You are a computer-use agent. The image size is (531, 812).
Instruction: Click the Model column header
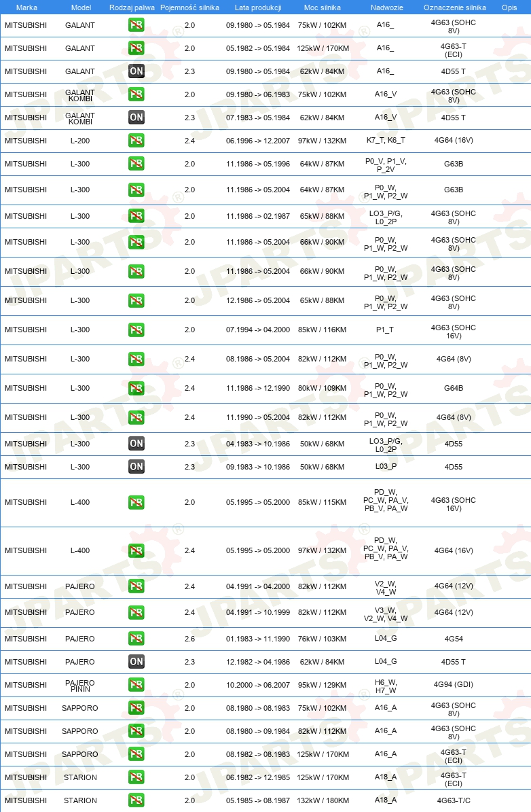click(x=81, y=7)
